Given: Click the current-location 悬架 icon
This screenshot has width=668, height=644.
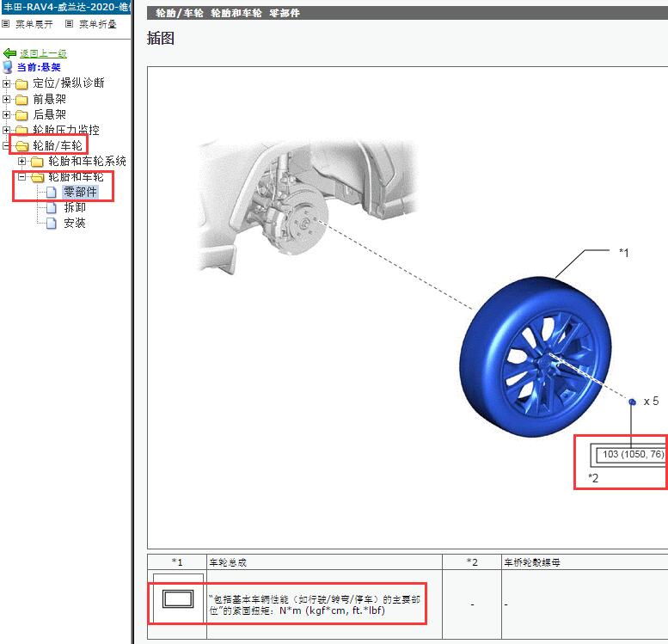Looking at the screenshot, I should (8, 67).
